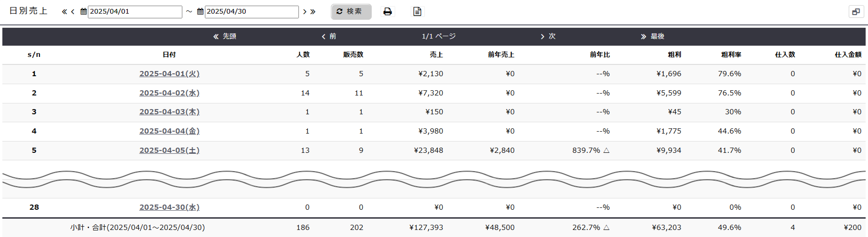
Task: Open the 2025-04-30(水) daily detail
Action: click(x=170, y=207)
